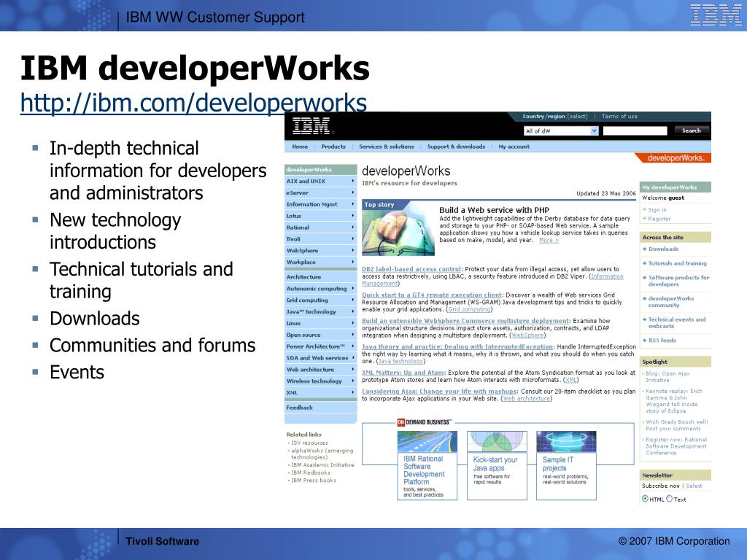
Task: Open IBM Academic Initiative related link
Action: coord(322,464)
